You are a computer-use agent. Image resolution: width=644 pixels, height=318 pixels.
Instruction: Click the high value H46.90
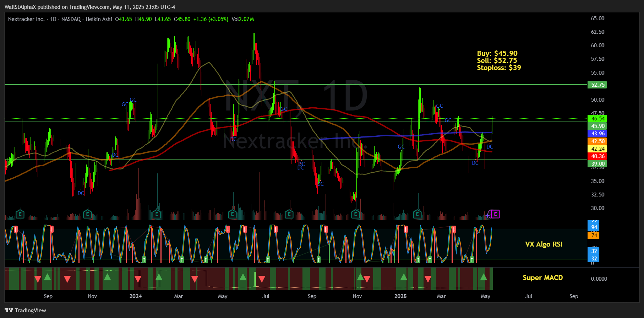(143, 19)
